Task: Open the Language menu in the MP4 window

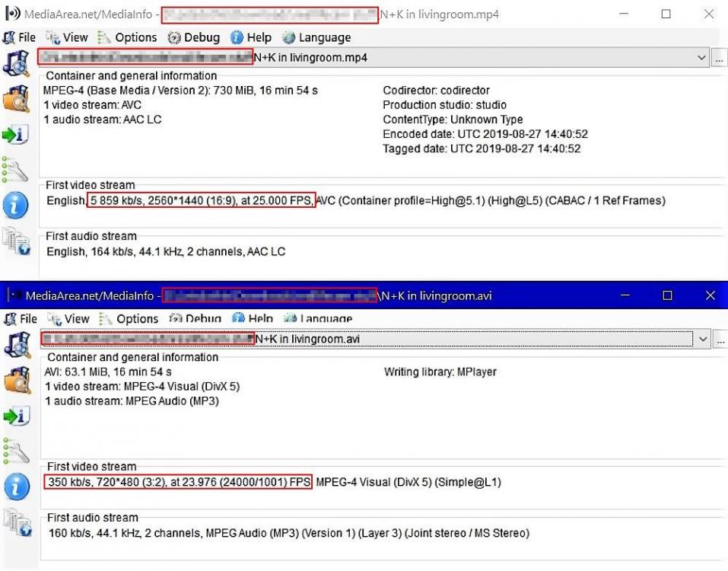Action: tap(316, 37)
